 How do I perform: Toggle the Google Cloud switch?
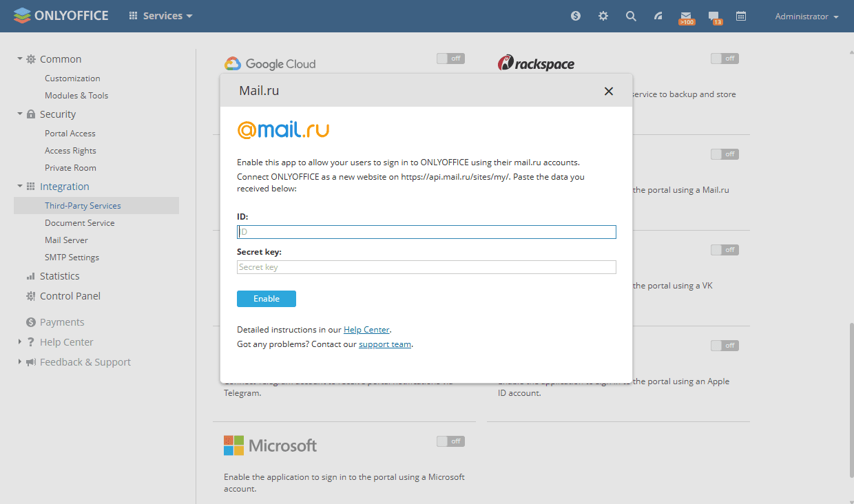click(450, 59)
